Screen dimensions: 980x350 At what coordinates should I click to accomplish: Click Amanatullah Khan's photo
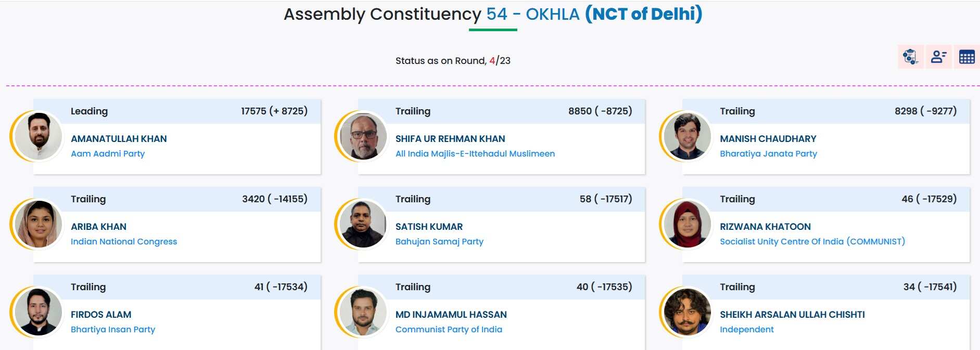pyautogui.click(x=39, y=136)
